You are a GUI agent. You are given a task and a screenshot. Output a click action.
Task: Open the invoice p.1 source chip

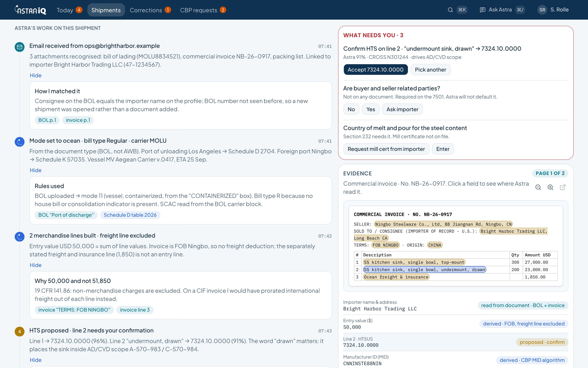78,120
